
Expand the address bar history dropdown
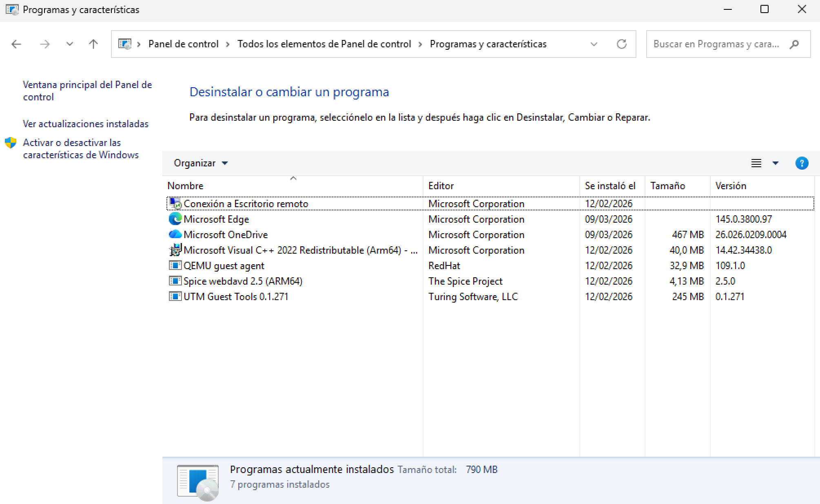[594, 44]
